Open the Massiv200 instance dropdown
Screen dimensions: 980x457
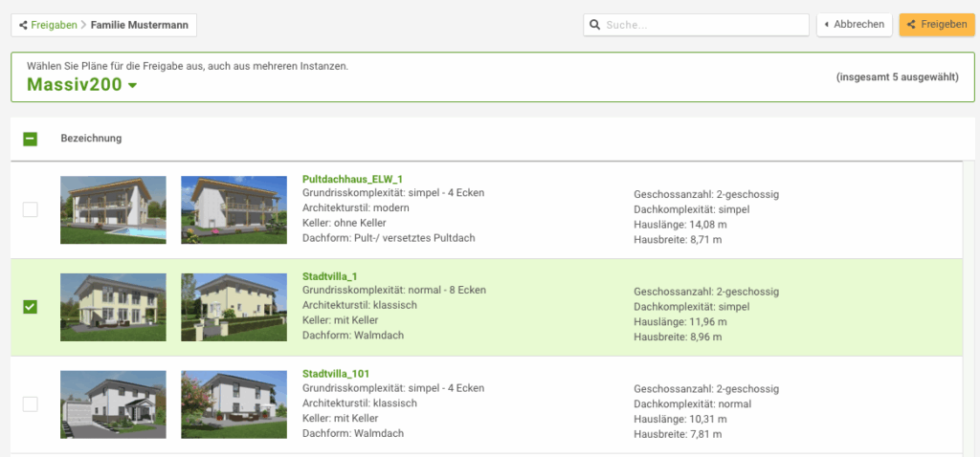(x=75, y=85)
